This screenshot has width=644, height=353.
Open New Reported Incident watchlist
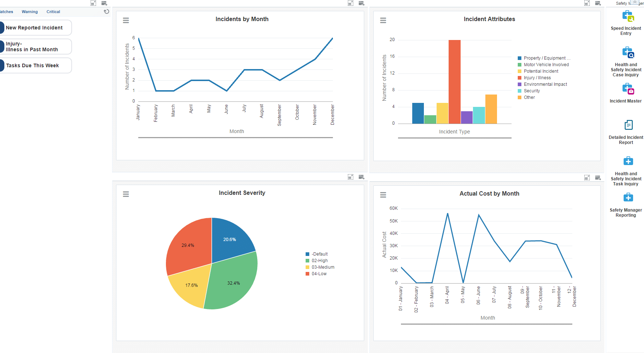pos(36,28)
